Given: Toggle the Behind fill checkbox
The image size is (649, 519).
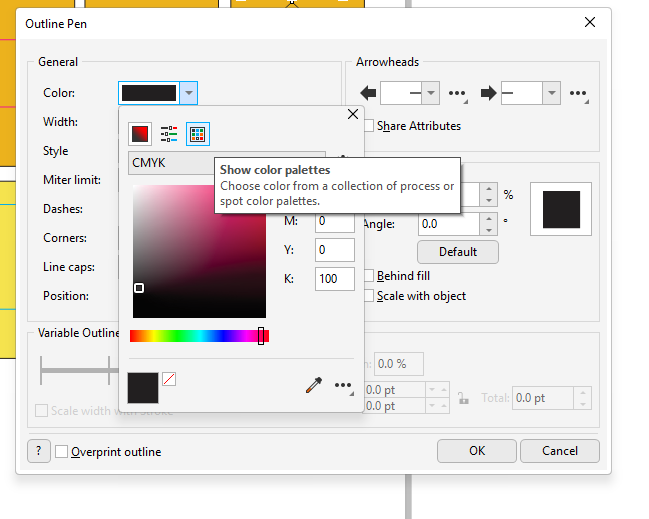Looking at the screenshot, I should [x=368, y=276].
